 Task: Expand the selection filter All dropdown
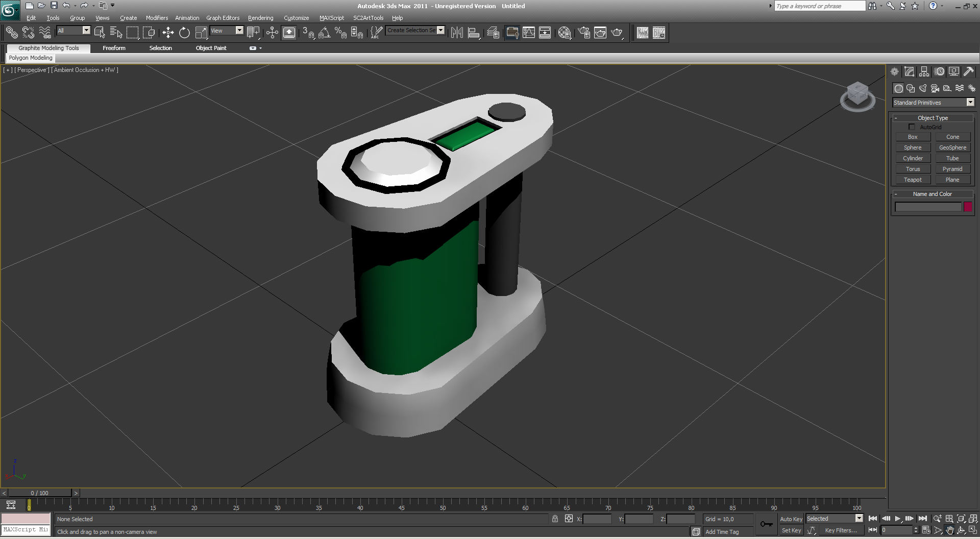(86, 31)
